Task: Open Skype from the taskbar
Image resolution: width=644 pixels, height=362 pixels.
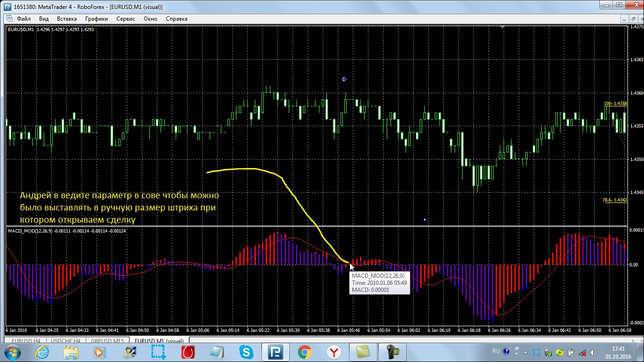Action: 246,352
